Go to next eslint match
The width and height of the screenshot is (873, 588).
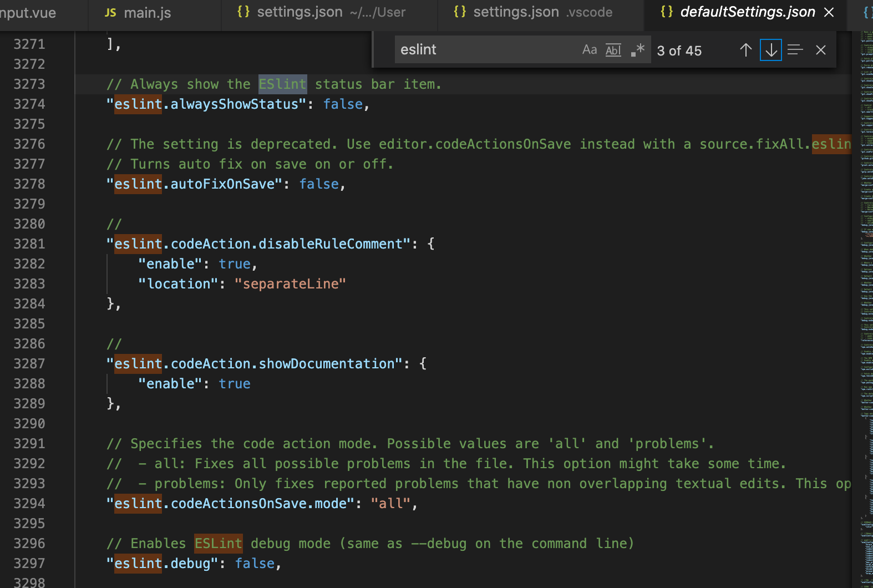point(771,50)
